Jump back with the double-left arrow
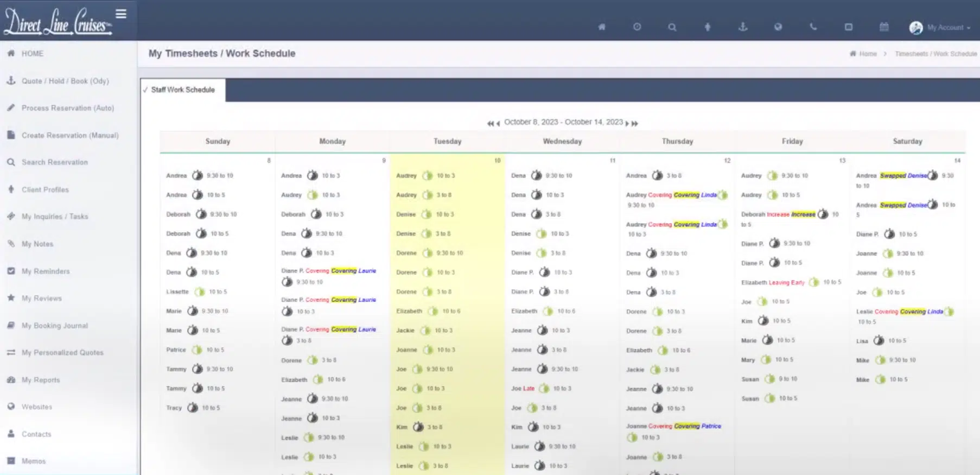980x475 pixels. point(490,123)
